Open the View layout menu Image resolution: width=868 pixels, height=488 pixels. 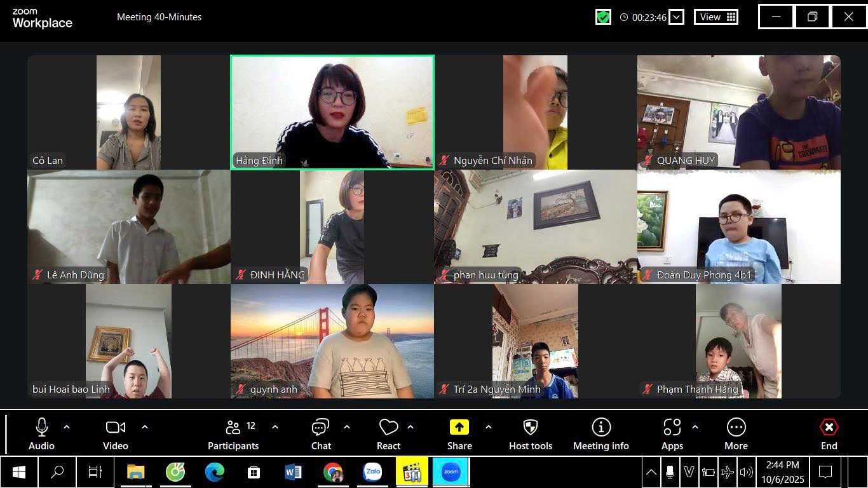click(716, 17)
